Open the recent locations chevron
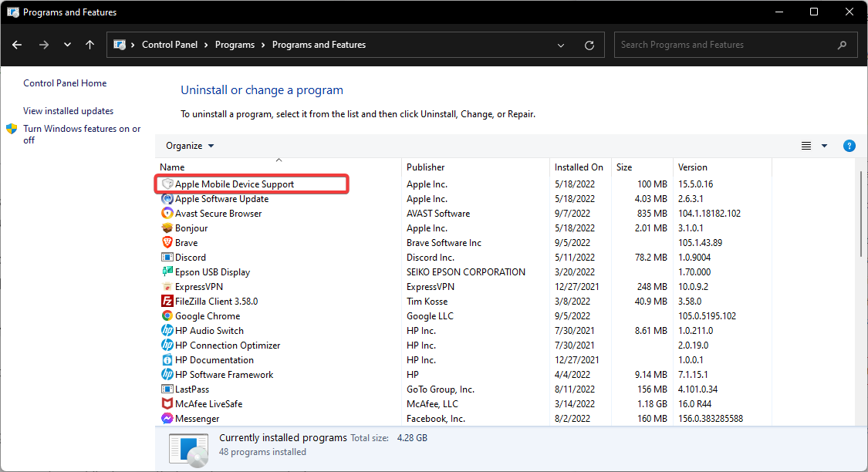Image resolution: width=868 pixels, height=472 pixels. tap(67, 45)
